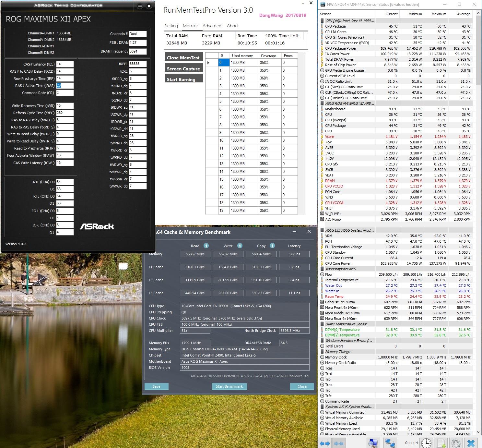The width and height of the screenshot is (482, 448).
Task: Minimize ASRock Timing Configurator window
Action: 140,6
